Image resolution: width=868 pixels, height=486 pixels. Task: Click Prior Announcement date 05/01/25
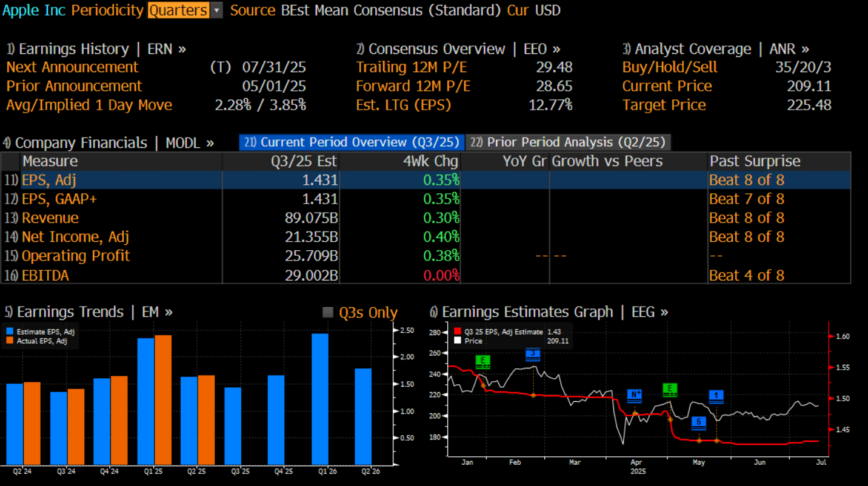coord(274,86)
